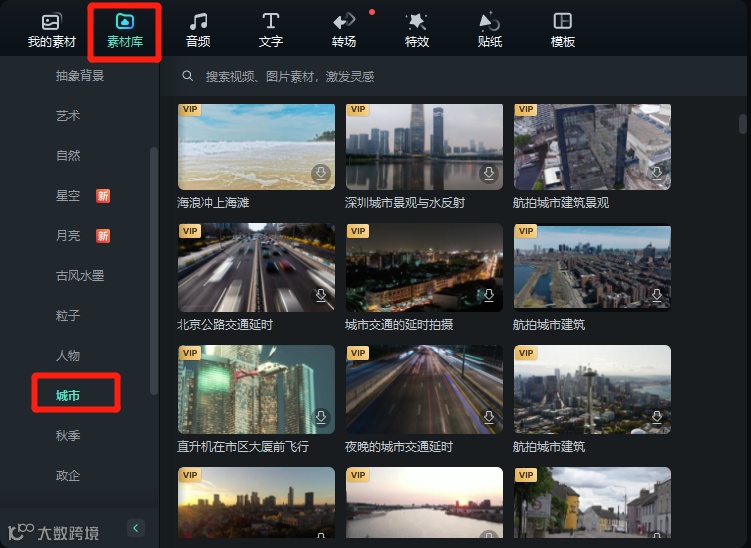Select 粒子 category
The width and height of the screenshot is (751, 548).
click(68, 315)
